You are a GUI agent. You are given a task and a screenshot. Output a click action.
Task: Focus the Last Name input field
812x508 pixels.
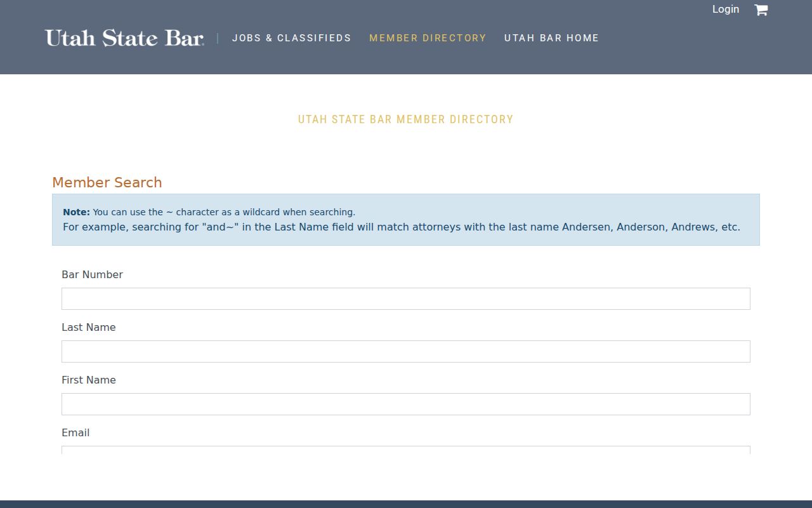[x=406, y=351]
